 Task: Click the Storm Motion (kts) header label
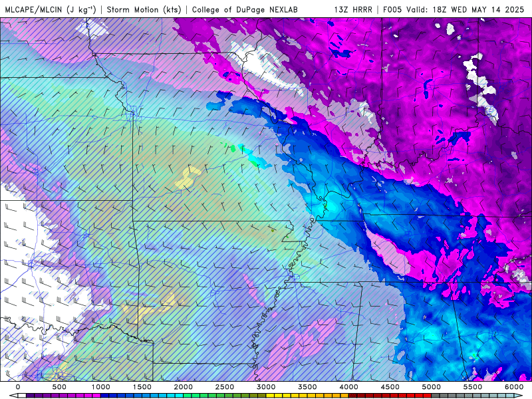tap(144, 9)
